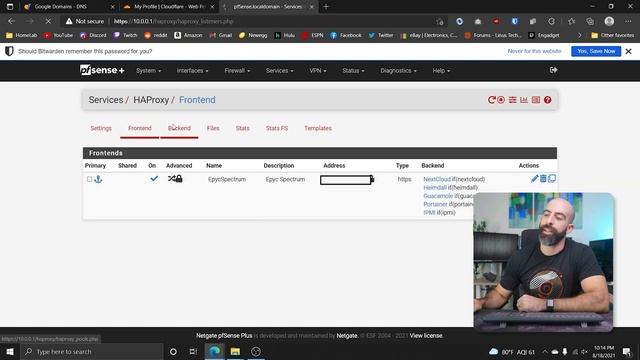Open the IPMI backend link

(x=429, y=213)
